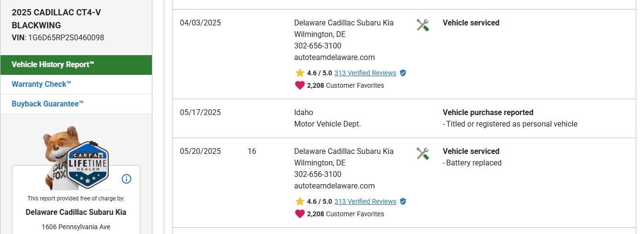The image size is (644, 234).
Task: Click the info icon beside Carfax Lifetime badge
Action: pyautogui.click(x=126, y=179)
